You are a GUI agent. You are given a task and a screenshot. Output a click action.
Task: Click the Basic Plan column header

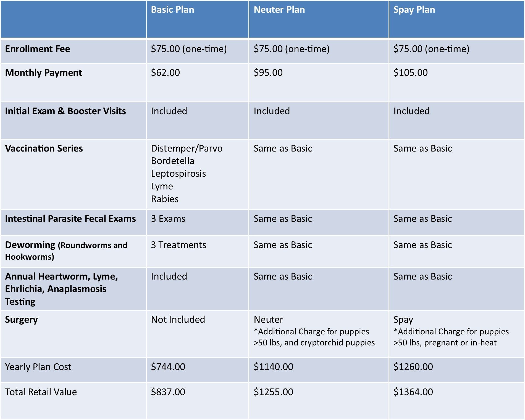coord(172,10)
